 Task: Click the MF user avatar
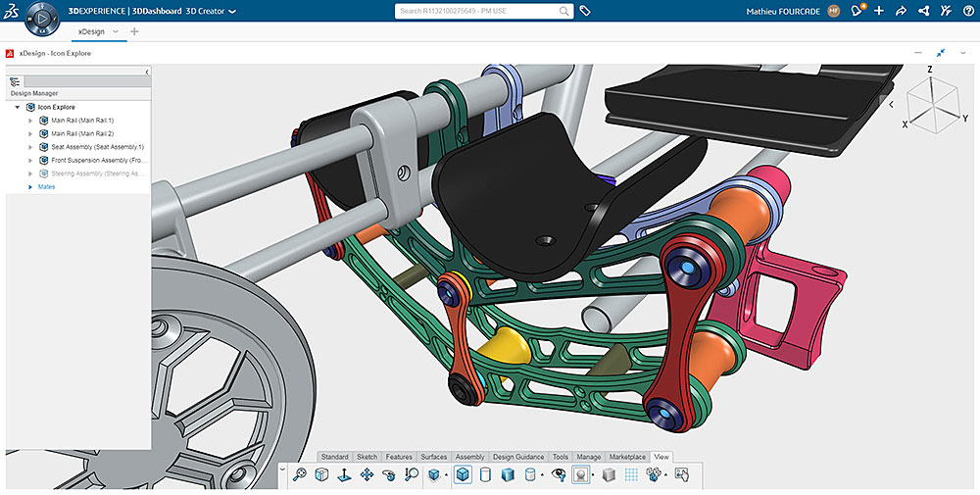(833, 11)
